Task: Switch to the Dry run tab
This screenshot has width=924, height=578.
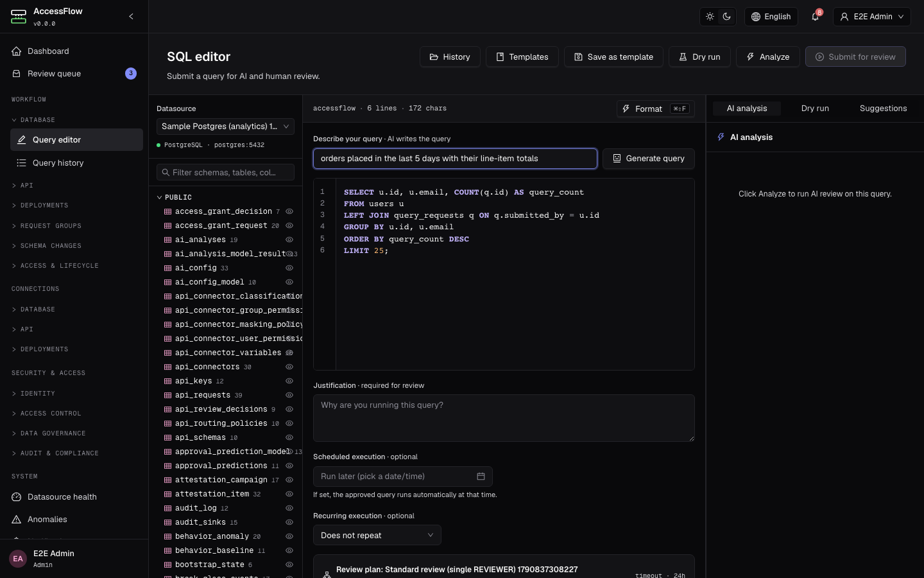Action: [x=815, y=109]
